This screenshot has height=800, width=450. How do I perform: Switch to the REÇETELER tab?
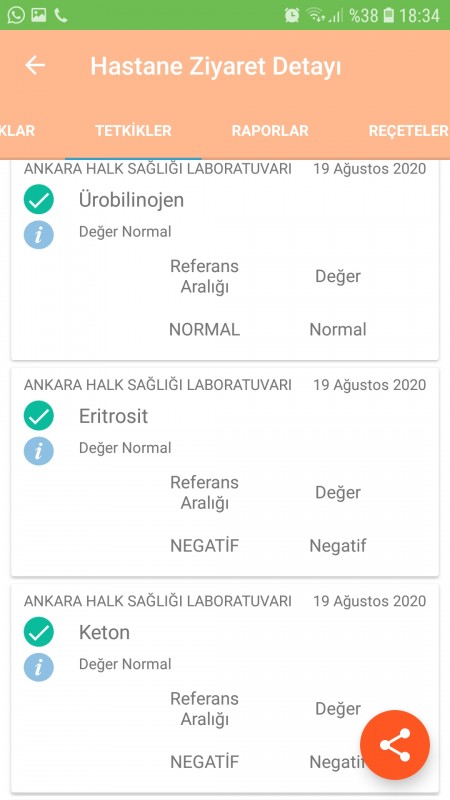click(x=408, y=131)
